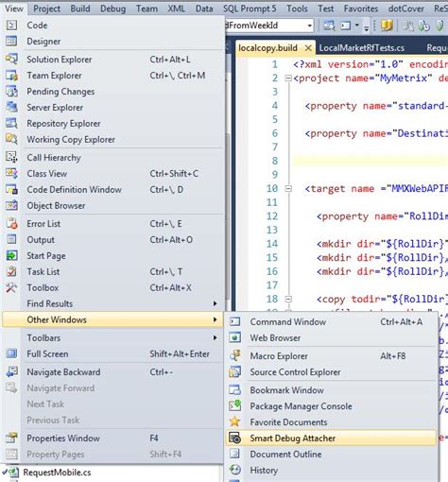Click the Web Browser icon

(235, 337)
